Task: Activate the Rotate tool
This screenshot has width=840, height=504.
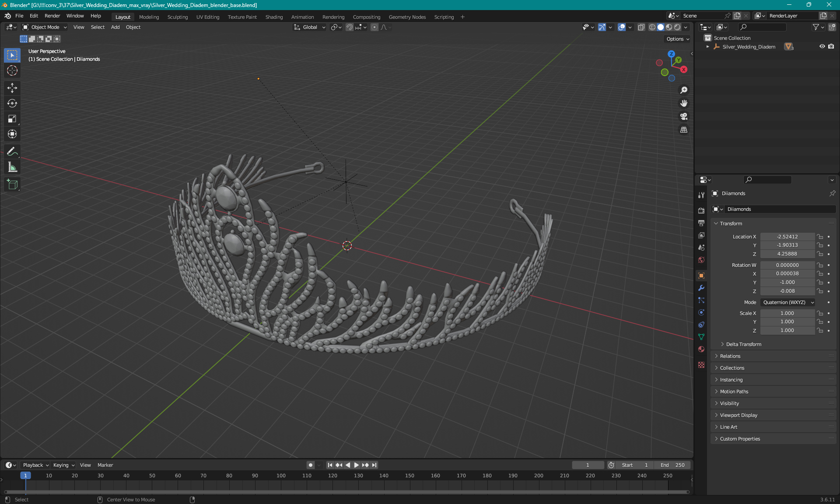Action: point(12,103)
